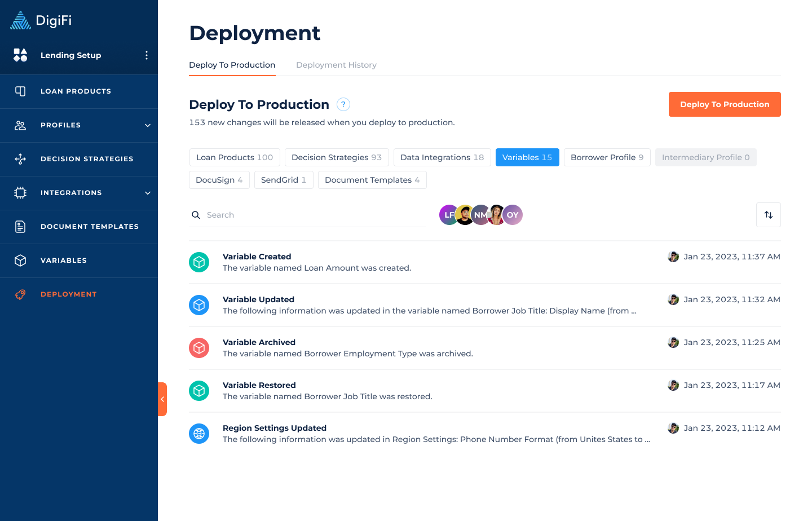Switch to the Deployment History tab
The height and width of the screenshot is (521, 812).
click(336, 65)
